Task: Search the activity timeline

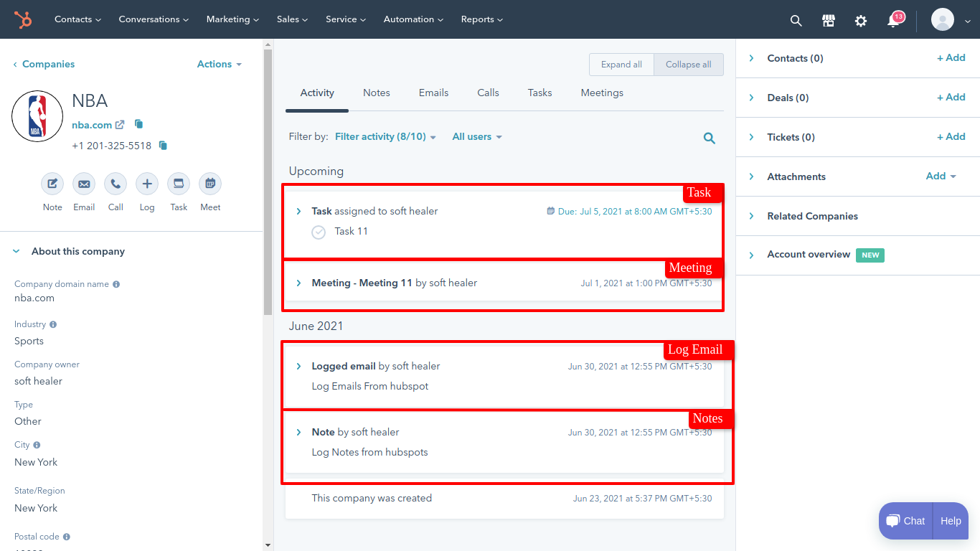Action: (710, 138)
